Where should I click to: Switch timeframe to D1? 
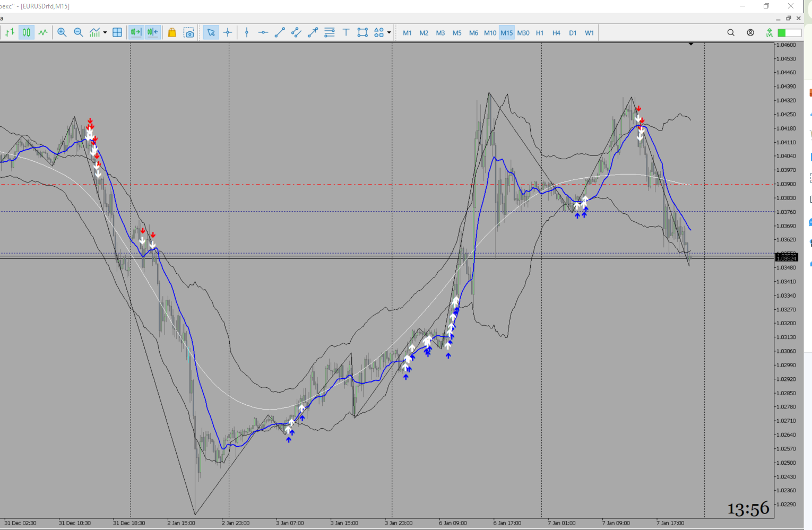click(573, 33)
